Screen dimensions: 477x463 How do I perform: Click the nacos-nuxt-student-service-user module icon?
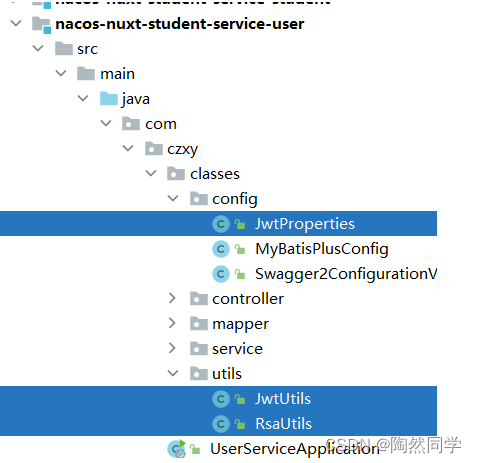tap(42, 25)
